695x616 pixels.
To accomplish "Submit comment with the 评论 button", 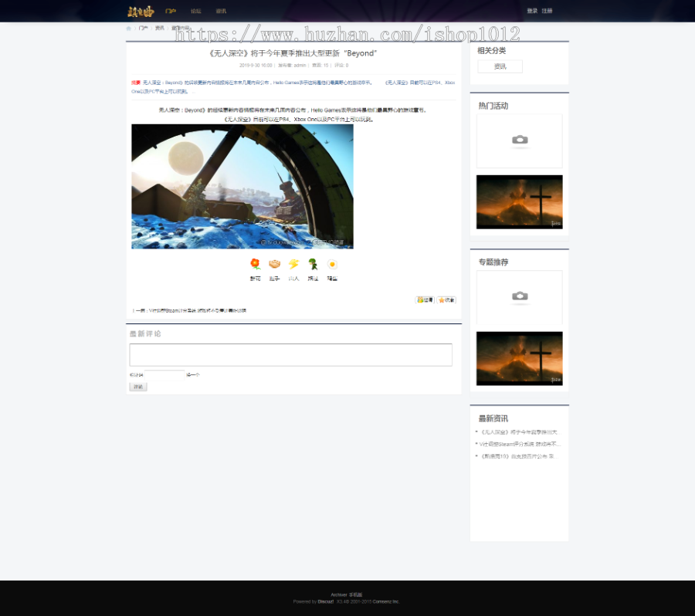I will (x=138, y=387).
